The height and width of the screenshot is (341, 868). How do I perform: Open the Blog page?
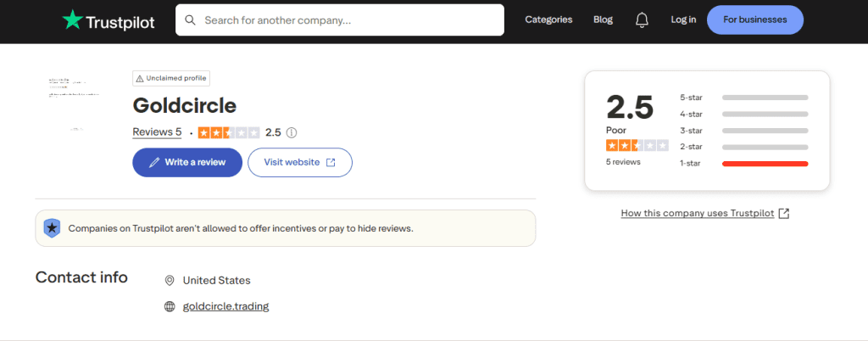click(603, 20)
